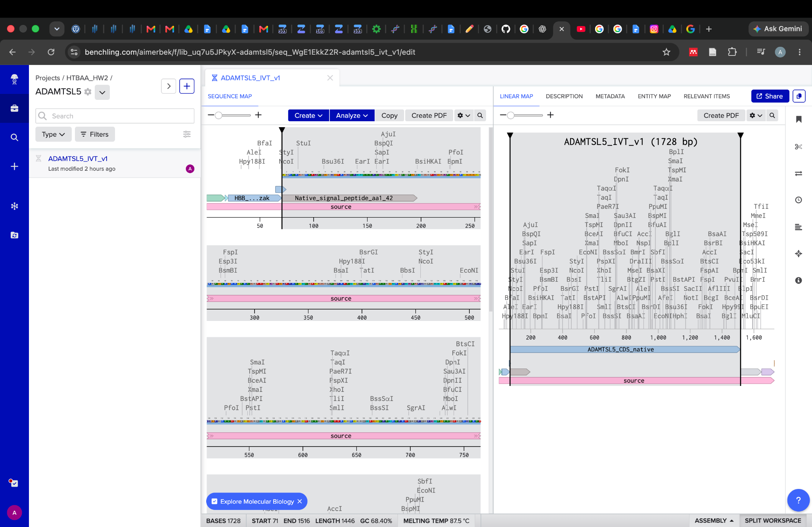Click the project Search input field
Image resolution: width=812 pixels, height=527 pixels.
coord(115,116)
